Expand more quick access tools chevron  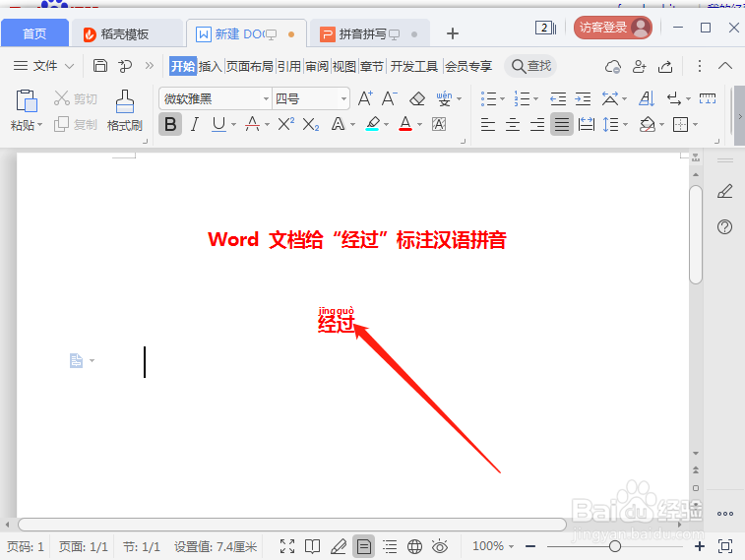[x=150, y=66]
